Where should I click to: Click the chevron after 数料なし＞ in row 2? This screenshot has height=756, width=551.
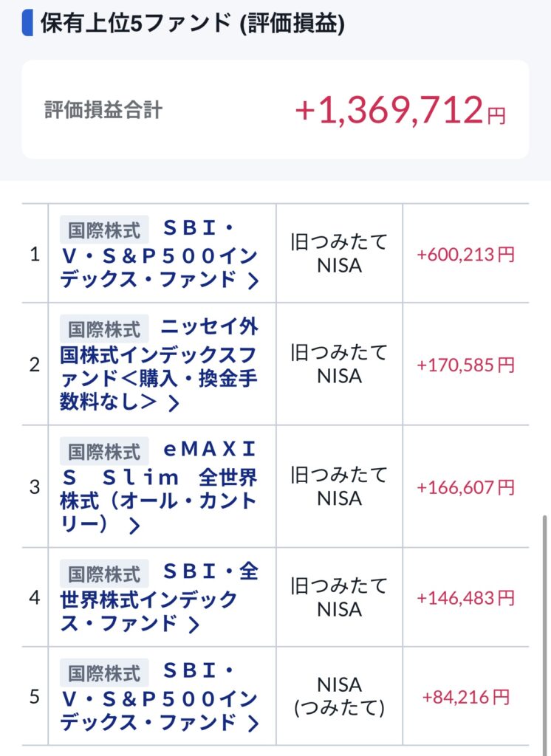174,403
